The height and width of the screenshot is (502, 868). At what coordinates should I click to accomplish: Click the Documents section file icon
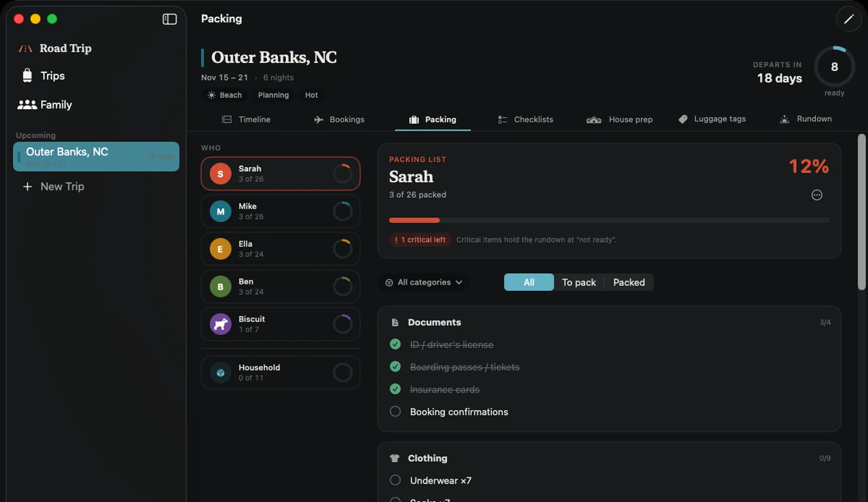[x=395, y=322]
